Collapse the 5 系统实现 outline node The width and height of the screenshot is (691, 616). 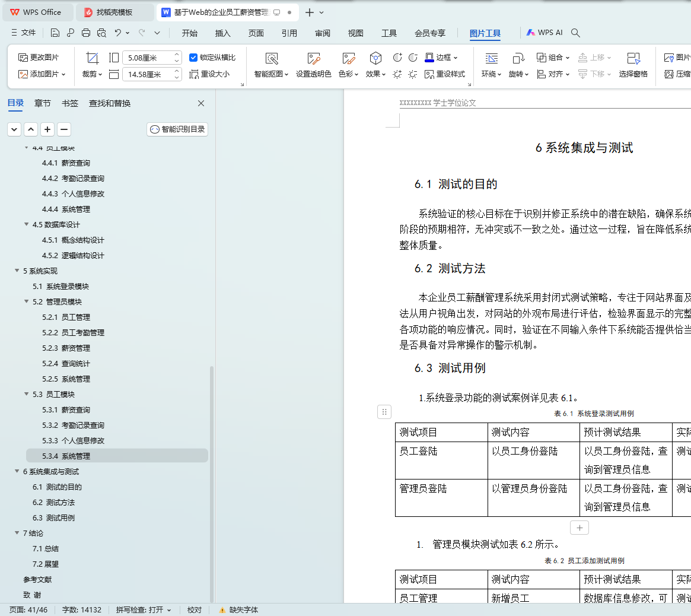point(17,271)
